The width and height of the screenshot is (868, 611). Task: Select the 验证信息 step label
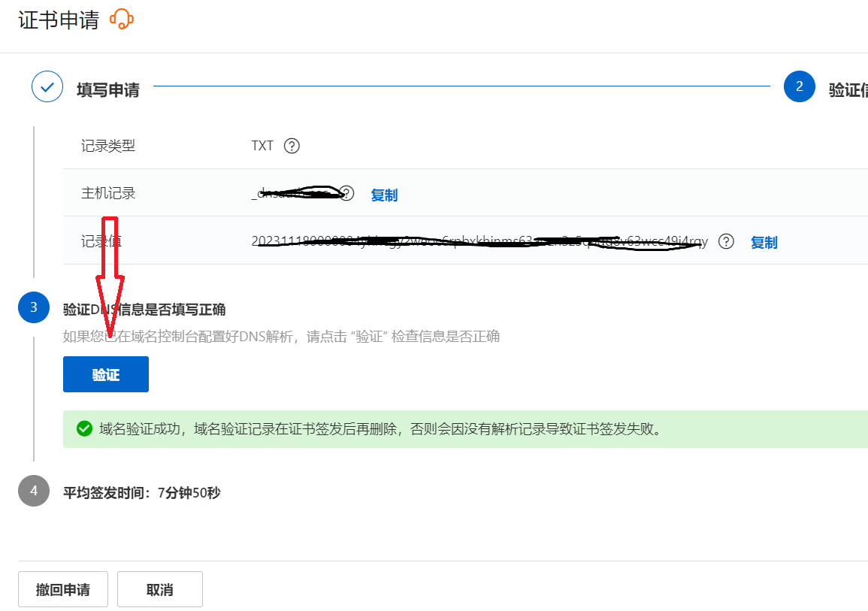click(848, 90)
